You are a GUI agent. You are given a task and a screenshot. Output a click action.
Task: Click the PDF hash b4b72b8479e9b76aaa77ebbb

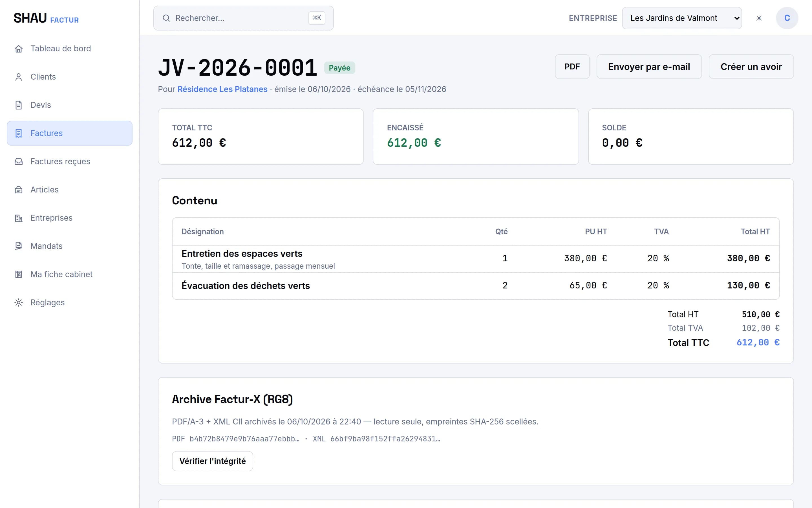244,439
